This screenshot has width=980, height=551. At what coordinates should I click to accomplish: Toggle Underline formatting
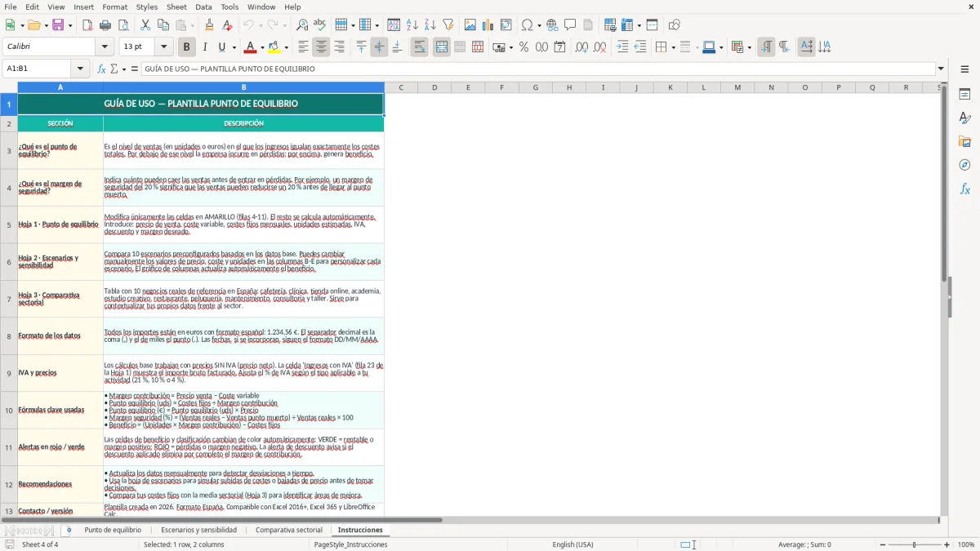tap(221, 47)
